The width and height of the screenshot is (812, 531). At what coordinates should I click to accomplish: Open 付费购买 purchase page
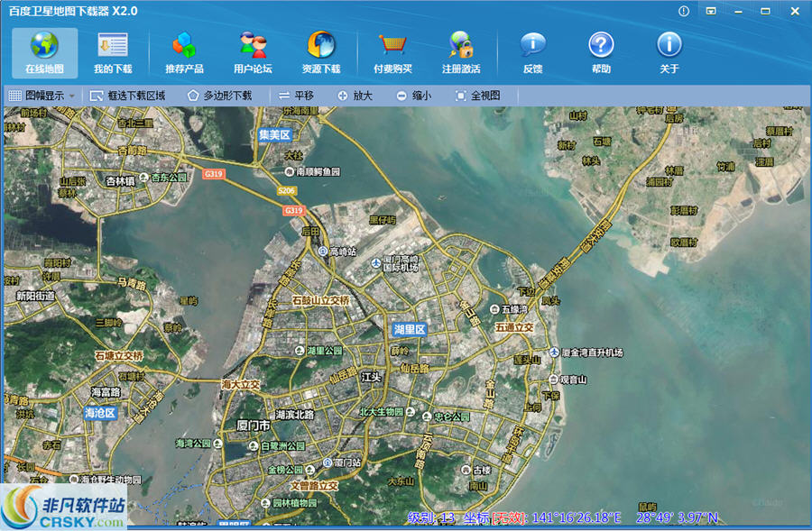click(x=392, y=53)
